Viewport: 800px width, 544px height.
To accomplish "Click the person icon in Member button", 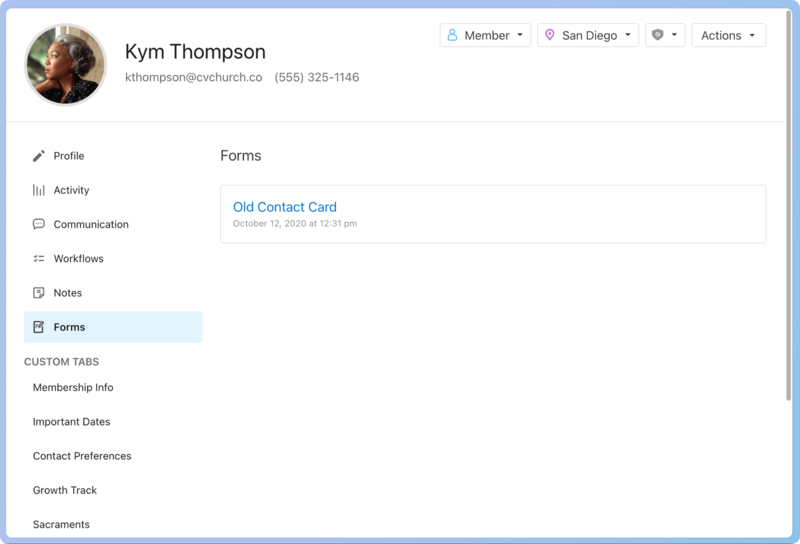I will [452, 35].
